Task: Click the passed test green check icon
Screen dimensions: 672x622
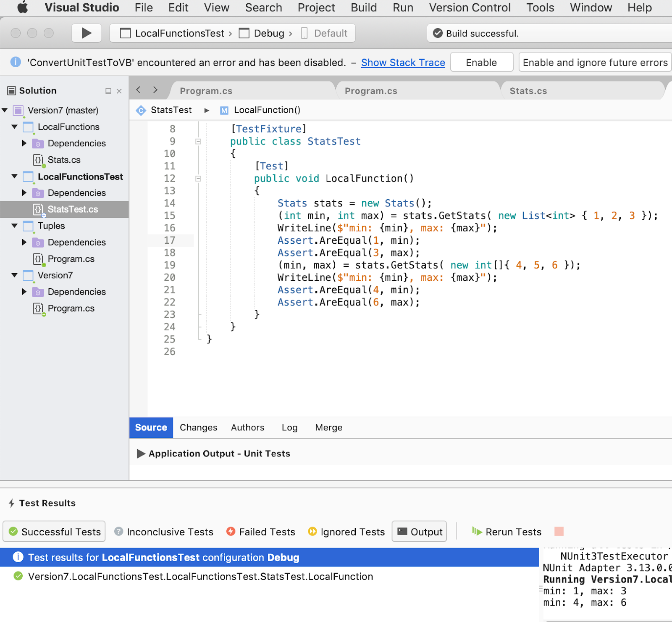Action: pos(18,576)
